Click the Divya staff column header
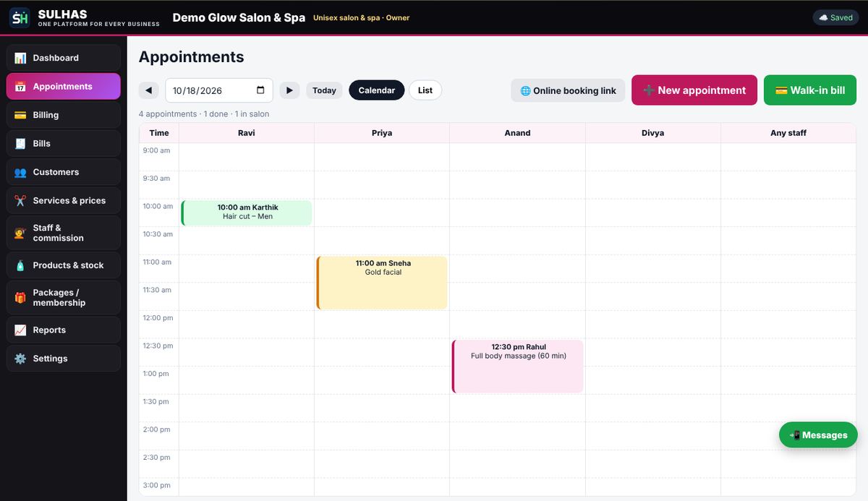The image size is (868, 501). 652,133
